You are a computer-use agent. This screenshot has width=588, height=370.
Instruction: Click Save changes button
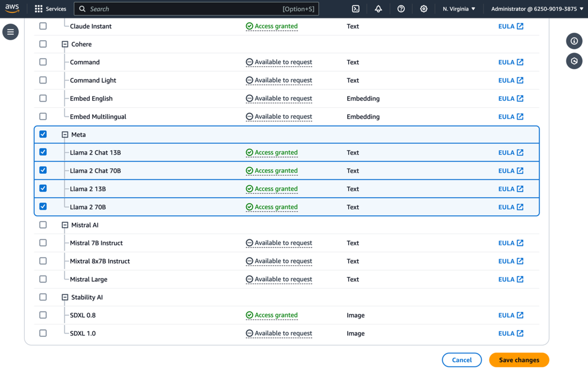tap(519, 360)
